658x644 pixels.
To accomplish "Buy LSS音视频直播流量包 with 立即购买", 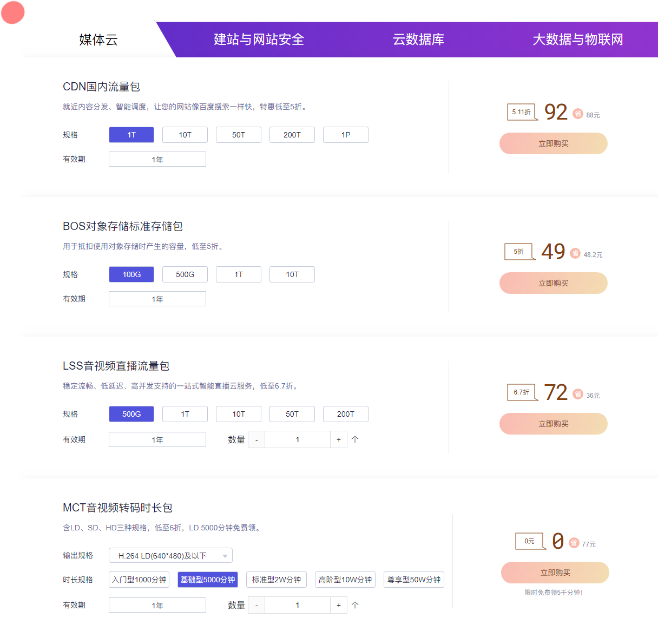I will [554, 424].
